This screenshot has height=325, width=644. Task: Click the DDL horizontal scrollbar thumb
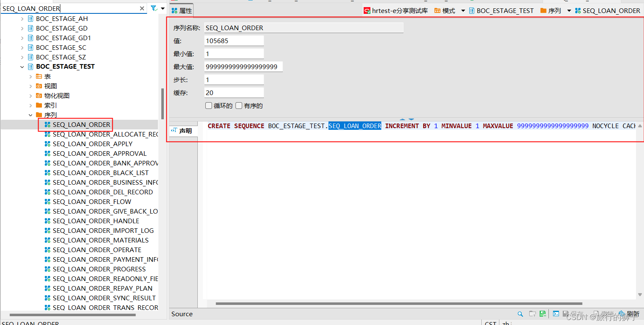(x=399, y=304)
